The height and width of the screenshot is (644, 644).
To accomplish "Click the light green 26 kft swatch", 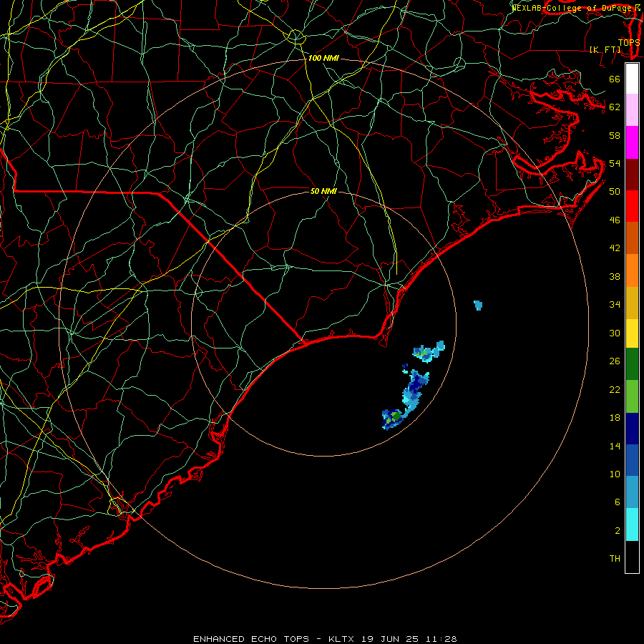I will pyautogui.click(x=632, y=396).
